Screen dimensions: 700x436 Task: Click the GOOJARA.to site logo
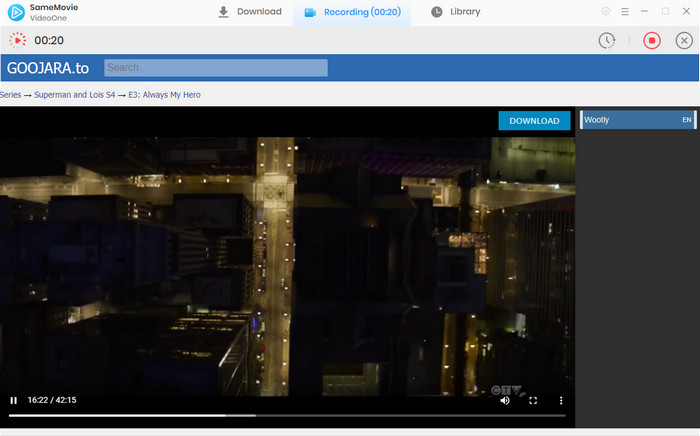tap(48, 68)
